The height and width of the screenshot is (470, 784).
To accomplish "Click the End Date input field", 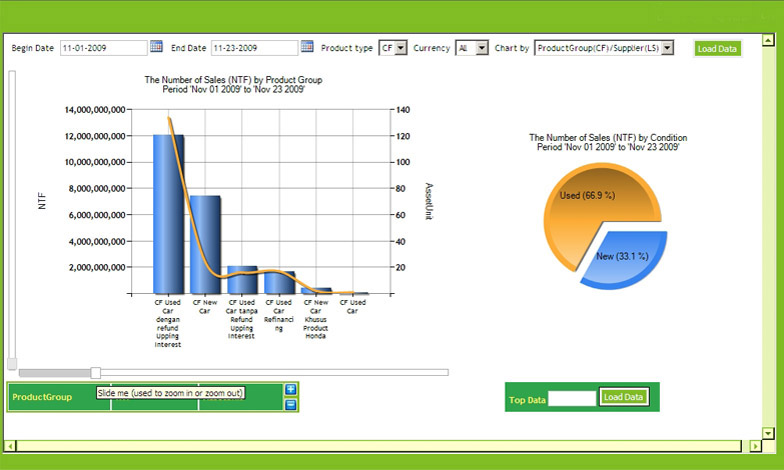I will coord(254,48).
